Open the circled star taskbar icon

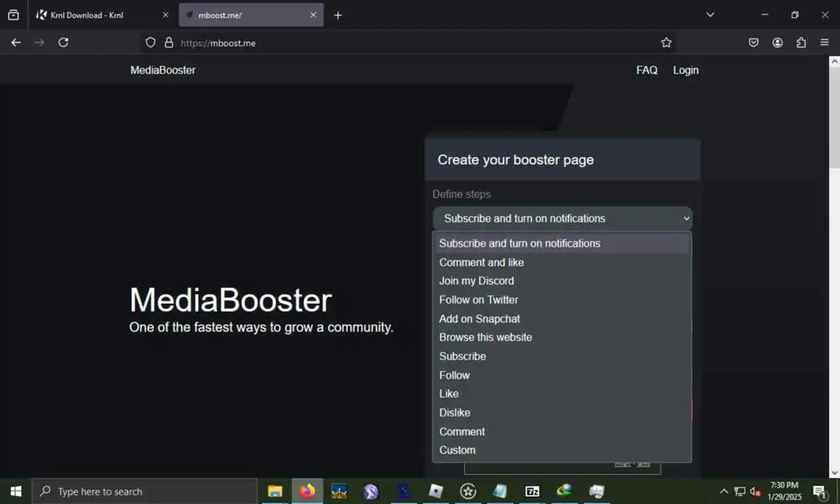point(468,492)
